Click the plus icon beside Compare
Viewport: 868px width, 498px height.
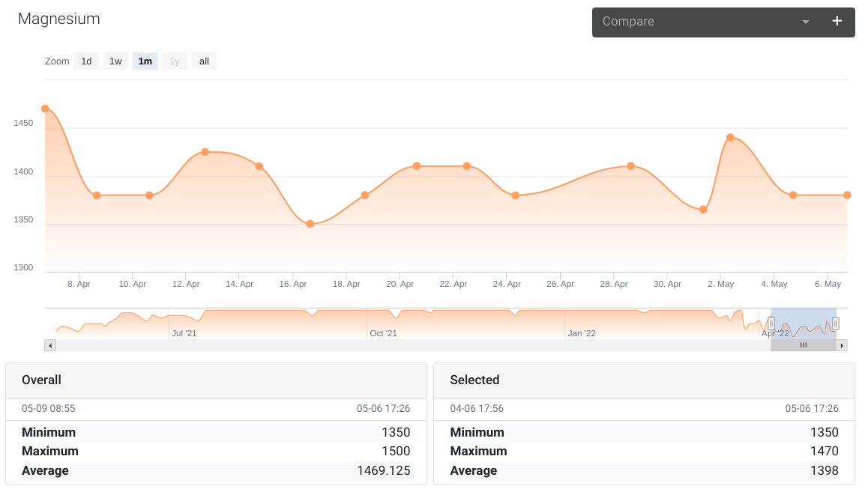coord(837,21)
